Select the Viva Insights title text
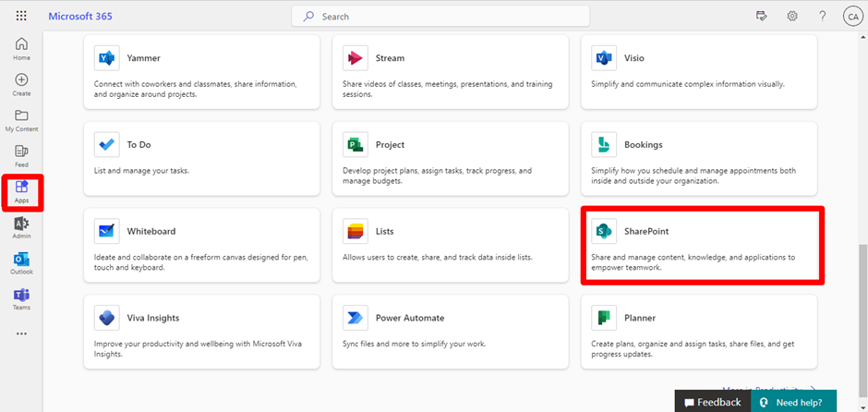This screenshot has width=868, height=412. 152,319
